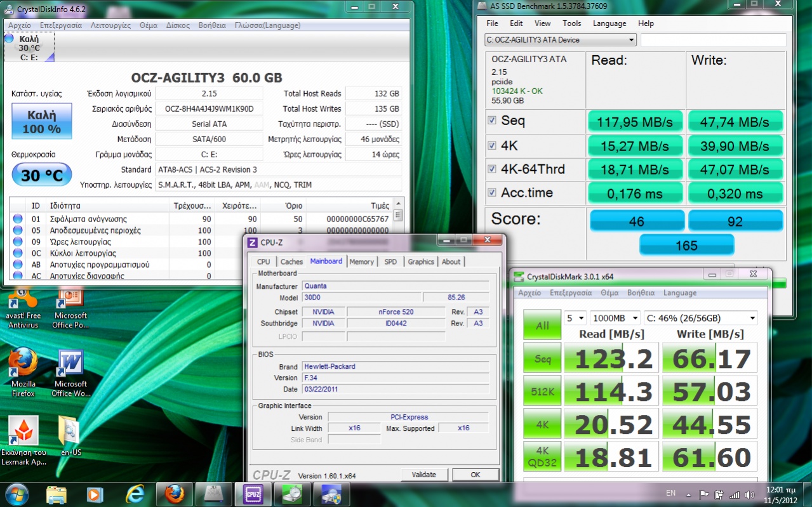Open the CPU tab in CPU-Z

click(263, 261)
